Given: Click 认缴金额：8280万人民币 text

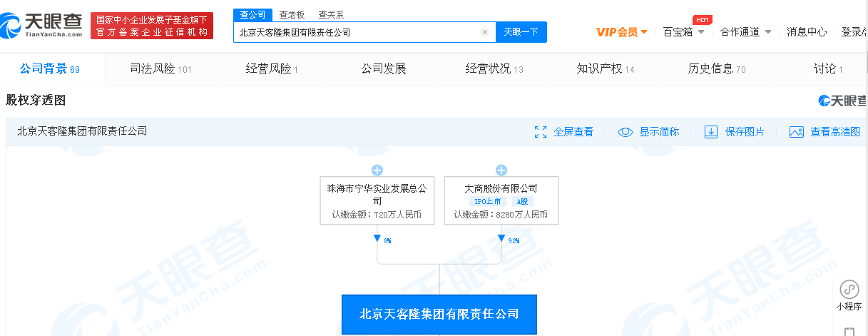Looking at the screenshot, I should 501,214.
